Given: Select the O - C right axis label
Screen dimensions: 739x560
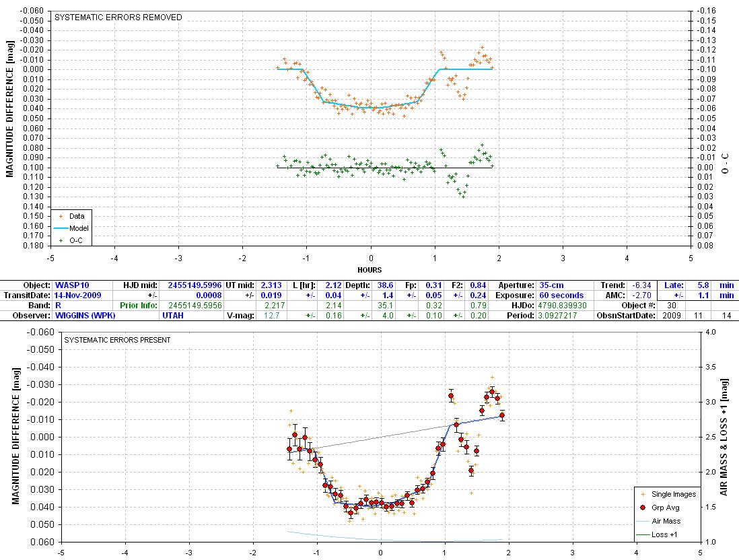Looking at the screenshot, I should (x=726, y=163).
